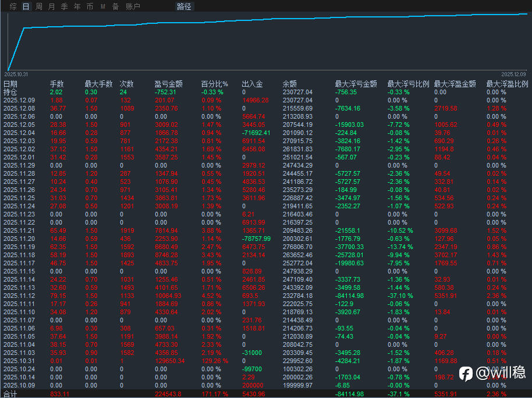Open the 年 yearly tab
532x398 pixels.
[77, 7]
